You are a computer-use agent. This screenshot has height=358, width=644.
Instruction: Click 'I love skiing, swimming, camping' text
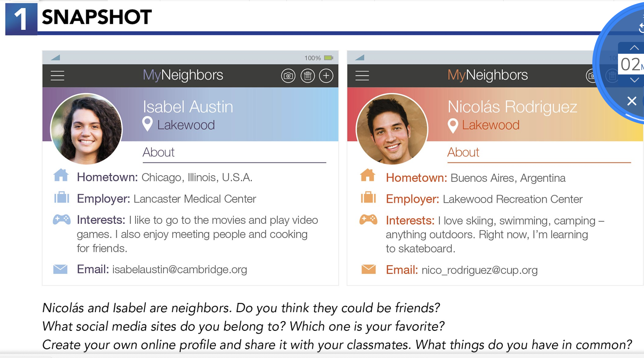click(x=517, y=221)
